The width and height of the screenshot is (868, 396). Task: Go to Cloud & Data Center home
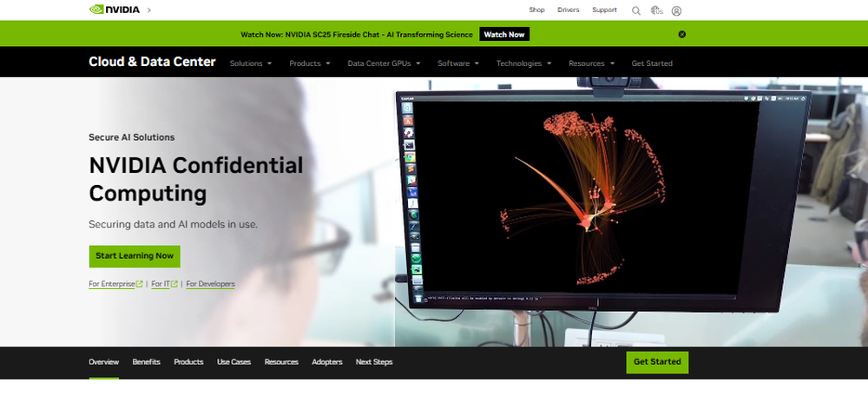coord(152,62)
